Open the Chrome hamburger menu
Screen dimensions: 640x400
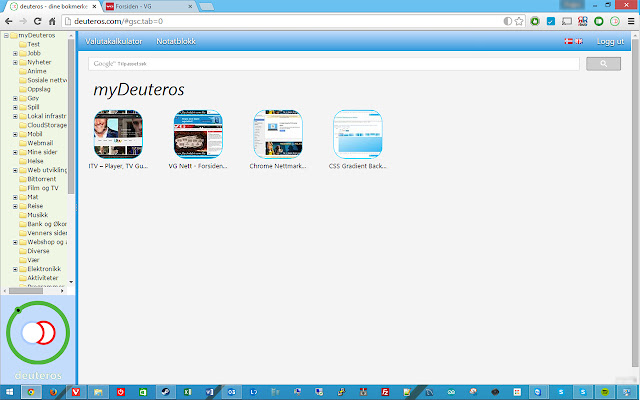(x=631, y=21)
